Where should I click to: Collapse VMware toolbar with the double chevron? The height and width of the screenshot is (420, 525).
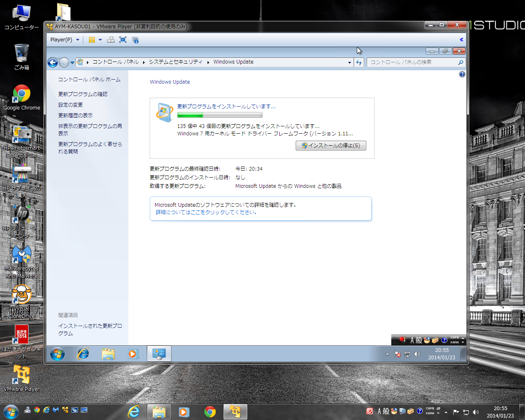pyautogui.click(x=461, y=40)
